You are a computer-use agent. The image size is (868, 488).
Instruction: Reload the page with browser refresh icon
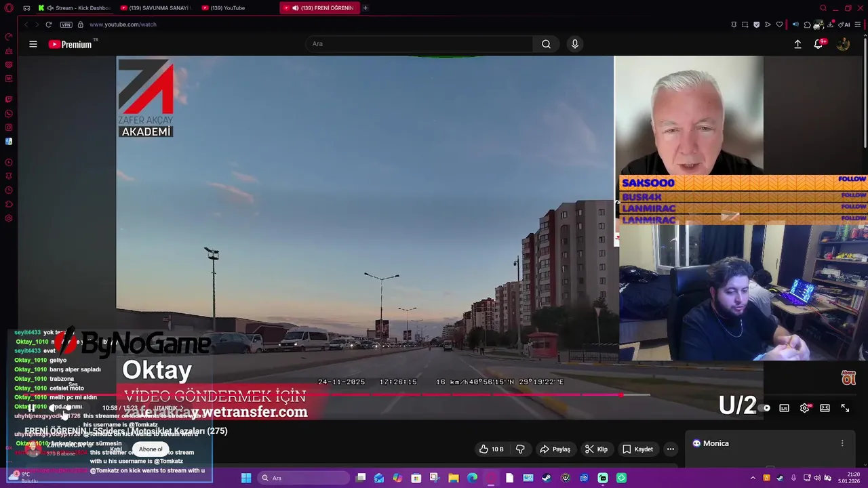pos(49,24)
